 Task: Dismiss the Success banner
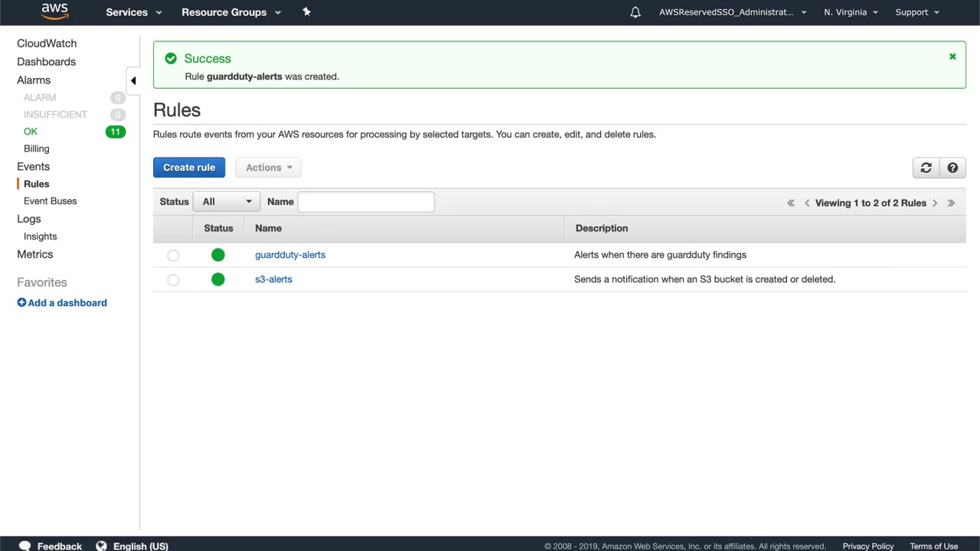tap(952, 57)
